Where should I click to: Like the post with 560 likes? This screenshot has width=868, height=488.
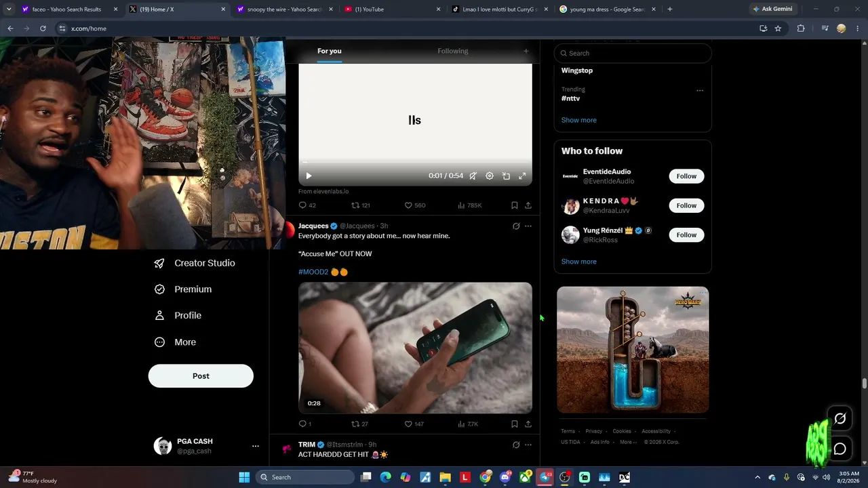point(415,205)
